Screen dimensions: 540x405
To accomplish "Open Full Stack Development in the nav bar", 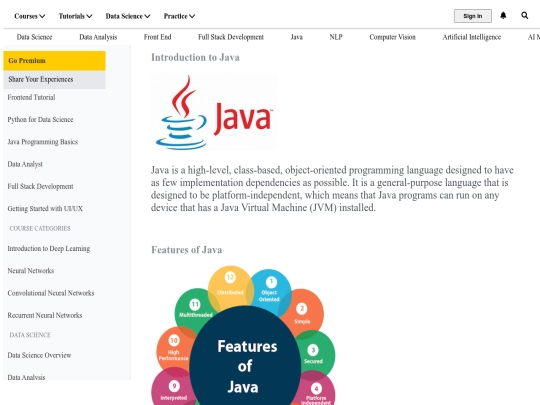I will click(231, 37).
